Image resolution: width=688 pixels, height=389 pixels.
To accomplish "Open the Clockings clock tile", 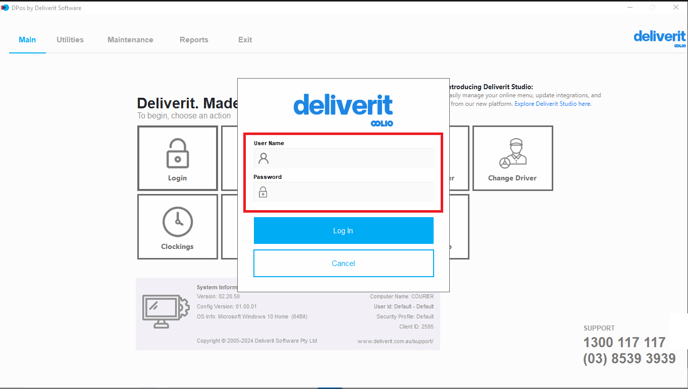I will [x=177, y=227].
